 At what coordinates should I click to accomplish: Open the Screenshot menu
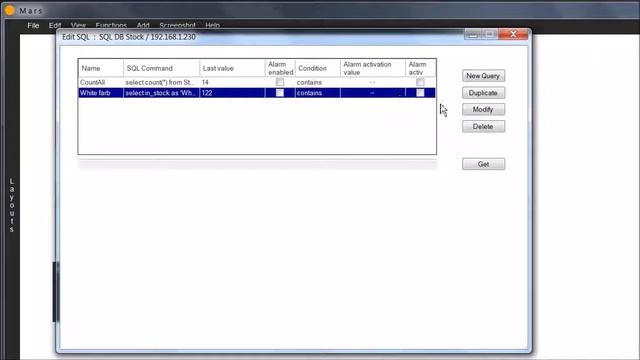pos(177,25)
